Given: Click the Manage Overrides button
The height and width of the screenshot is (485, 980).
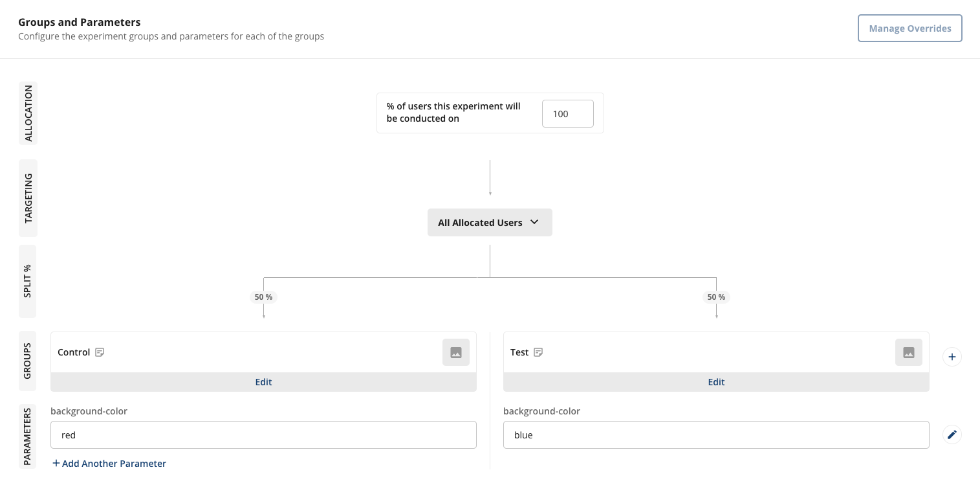Looking at the screenshot, I should coord(909,28).
